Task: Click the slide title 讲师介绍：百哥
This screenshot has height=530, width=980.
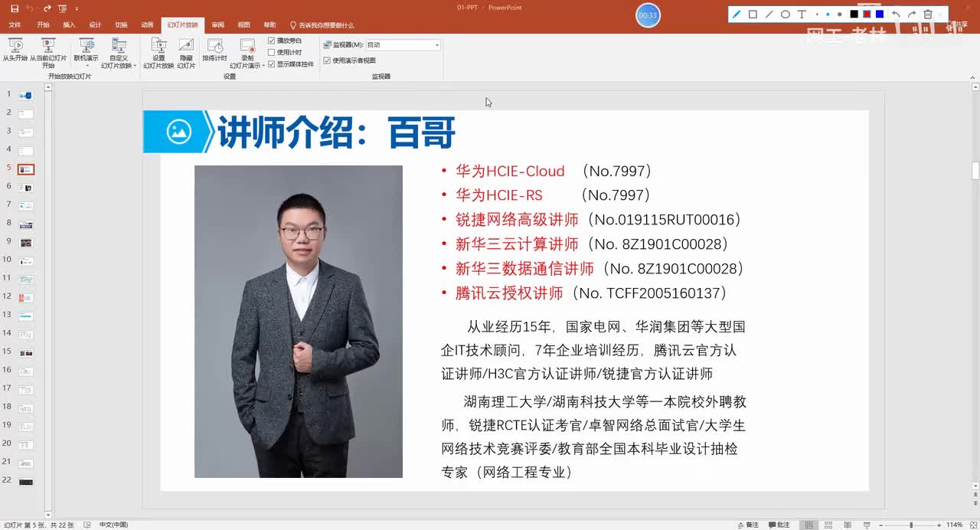Action: click(x=336, y=132)
